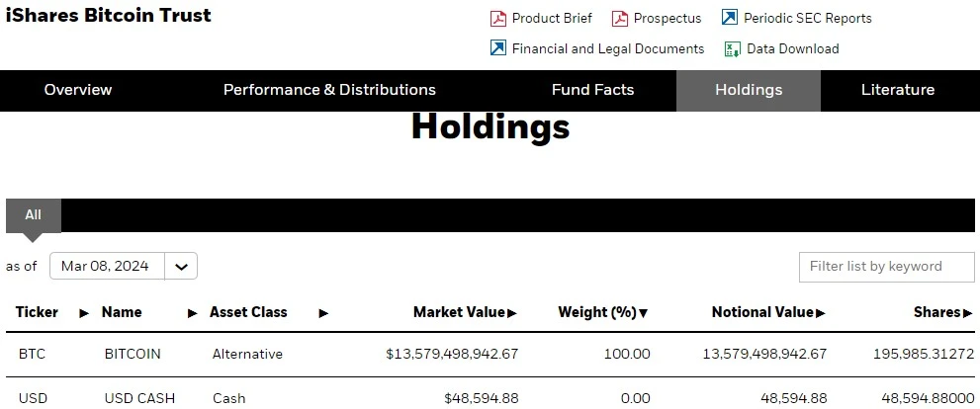Open the Literature tab

coord(897,90)
